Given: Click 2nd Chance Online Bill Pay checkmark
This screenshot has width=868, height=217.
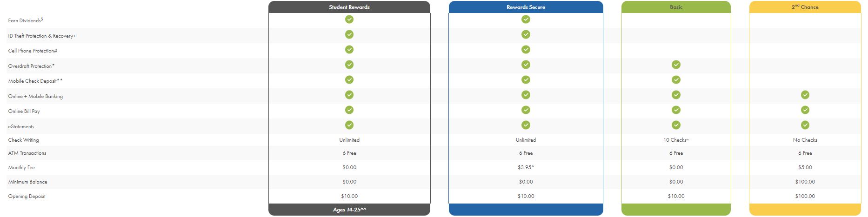Looking at the screenshot, I should [805, 110].
